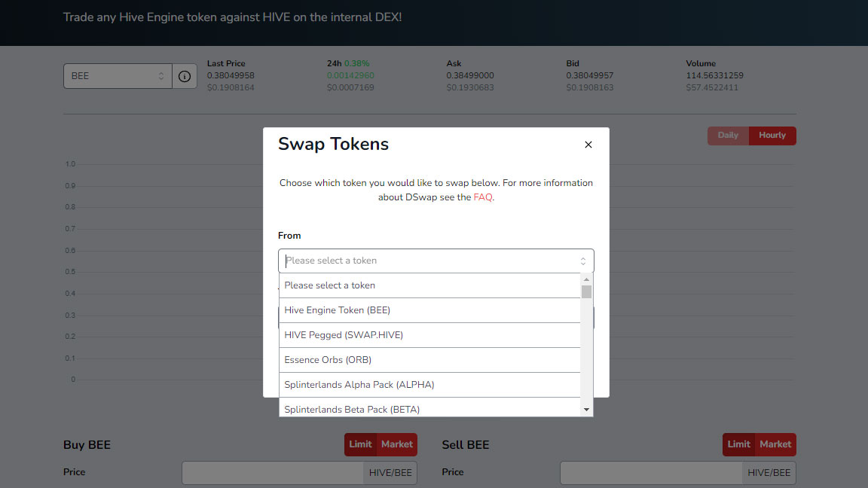Screen dimensions: 868x488
Task: Switch the chart to Hourly view
Action: coord(772,136)
